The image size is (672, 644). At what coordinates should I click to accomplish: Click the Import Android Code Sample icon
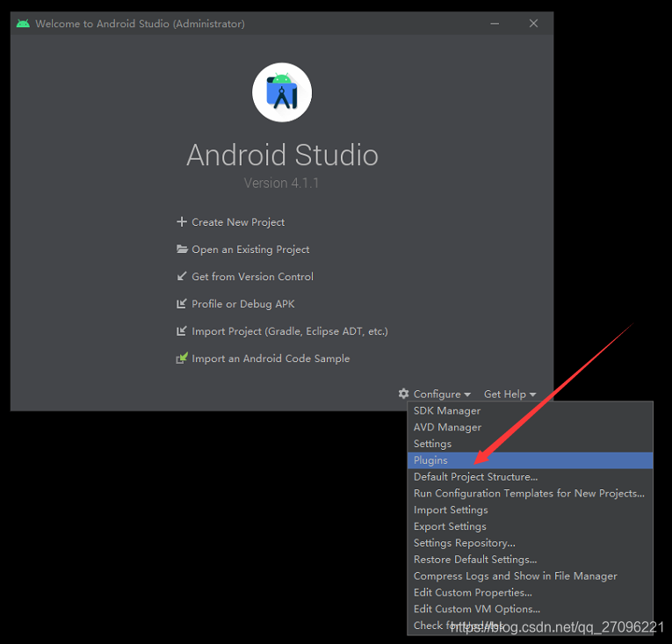point(182,358)
